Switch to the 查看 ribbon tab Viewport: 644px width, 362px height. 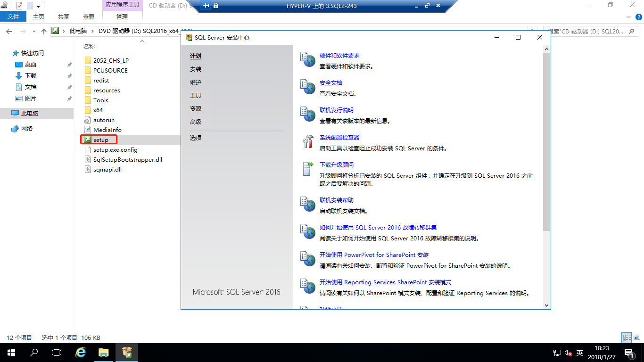coord(89,16)
